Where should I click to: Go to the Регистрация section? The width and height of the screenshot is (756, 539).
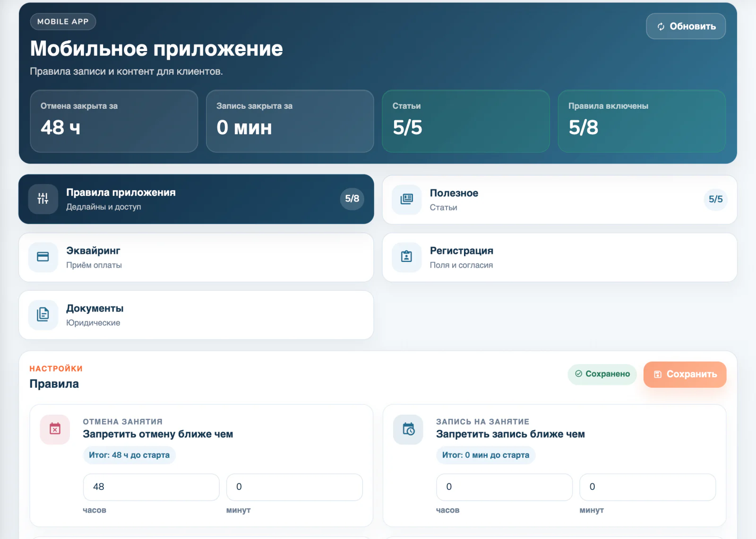[x=559, y=257]
